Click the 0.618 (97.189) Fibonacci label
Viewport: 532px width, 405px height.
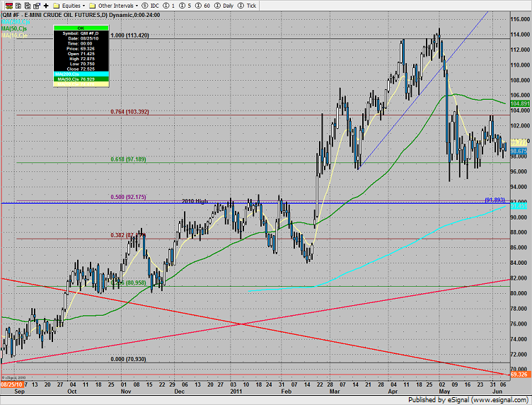click(128, 159)
